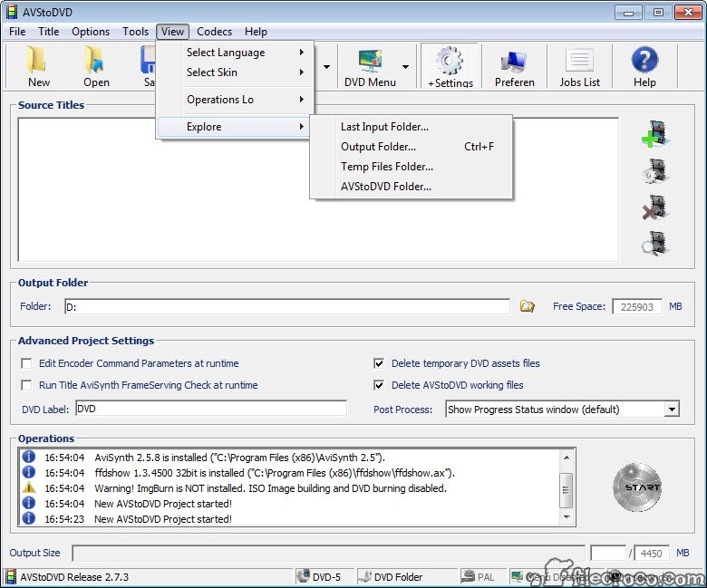Open the Help menu in the menu bar
This screenshot has width=707, height=588.
pos(256,32)
